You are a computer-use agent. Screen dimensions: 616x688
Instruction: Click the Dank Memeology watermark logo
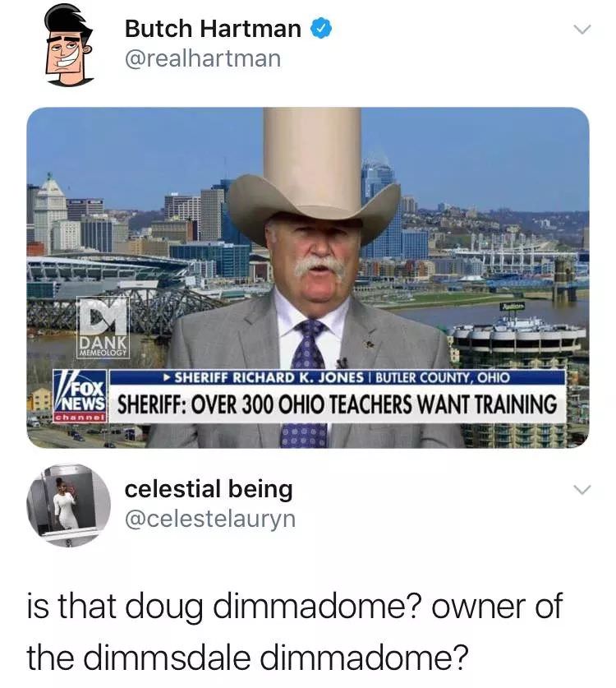[103, 327]
